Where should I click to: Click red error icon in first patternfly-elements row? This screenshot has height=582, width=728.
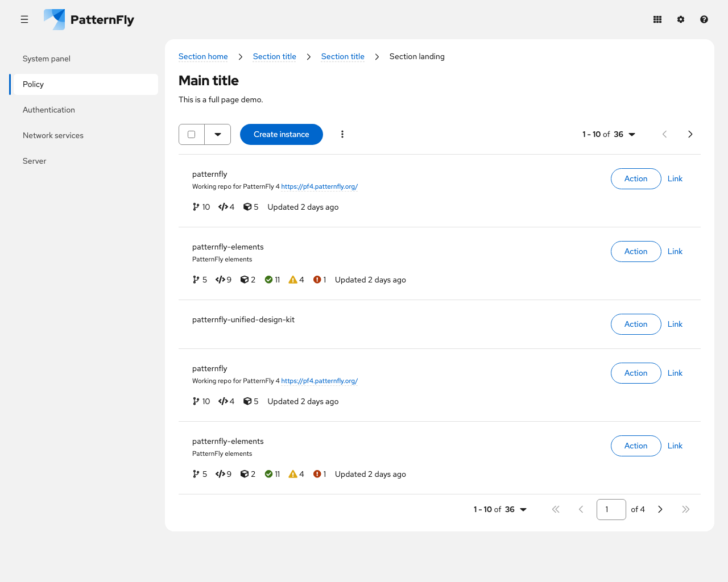[317, 280]
